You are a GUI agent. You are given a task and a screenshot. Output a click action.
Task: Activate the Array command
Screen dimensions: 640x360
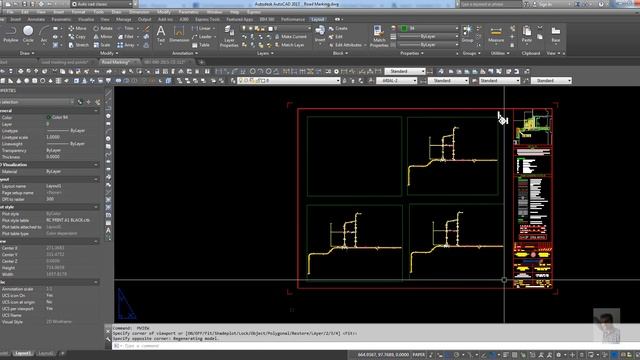pos(126,45)
